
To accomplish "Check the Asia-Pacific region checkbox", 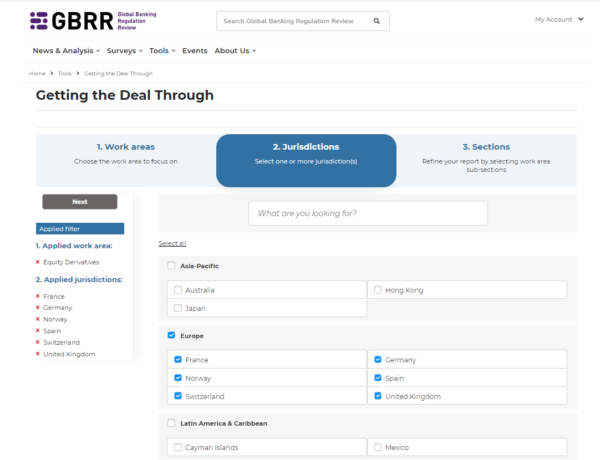I will 171,266.
